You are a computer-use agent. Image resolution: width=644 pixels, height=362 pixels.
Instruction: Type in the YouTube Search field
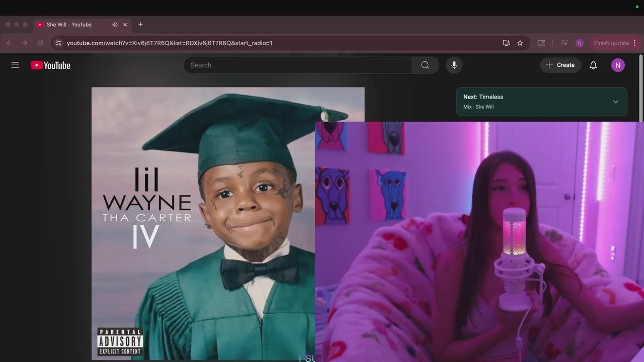tap(298, 65)
